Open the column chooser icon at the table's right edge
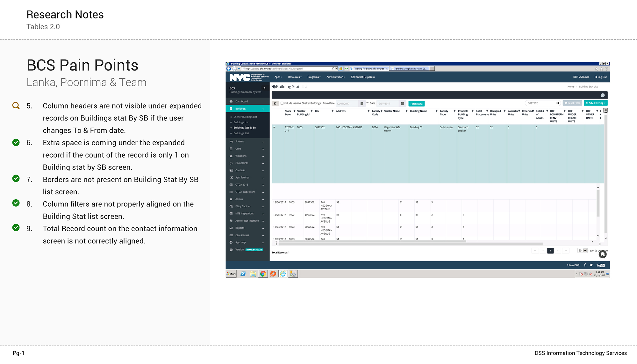 605,111
